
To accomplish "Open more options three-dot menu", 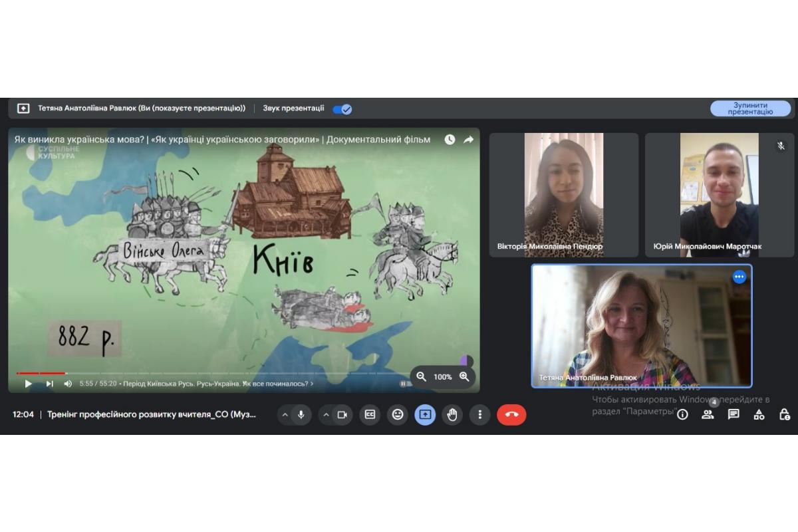I will tap(479, 415).
